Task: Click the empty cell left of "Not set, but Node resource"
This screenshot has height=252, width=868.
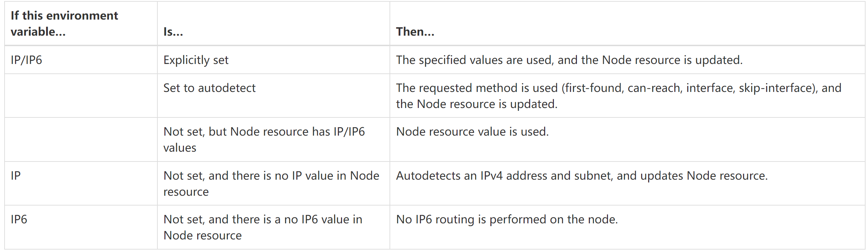Action: pos(81,139)
